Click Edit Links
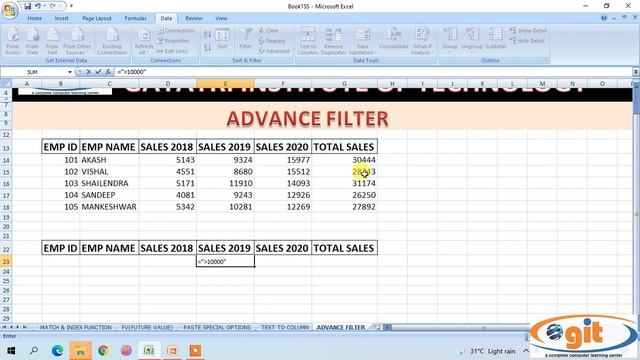This screenshot has width=640, height=360. pos(172,51)
